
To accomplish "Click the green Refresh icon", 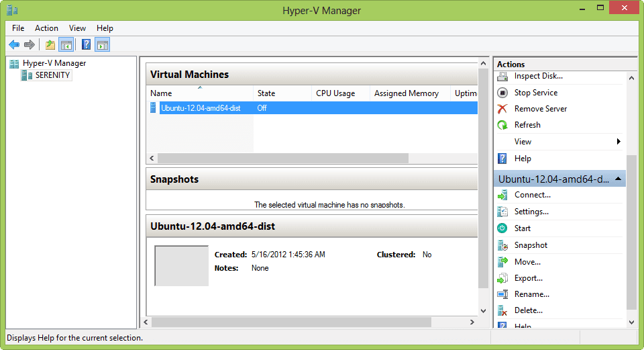I will (x=502, y=125).
